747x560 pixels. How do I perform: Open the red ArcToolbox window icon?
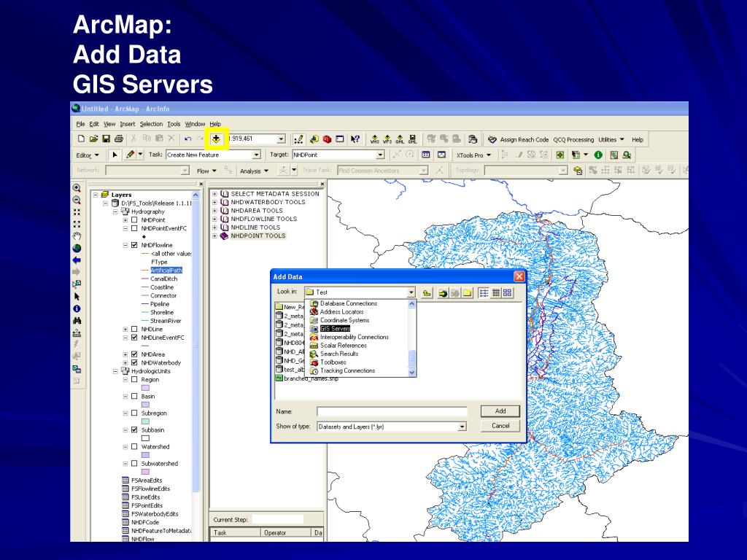click(x=327, y=139)
